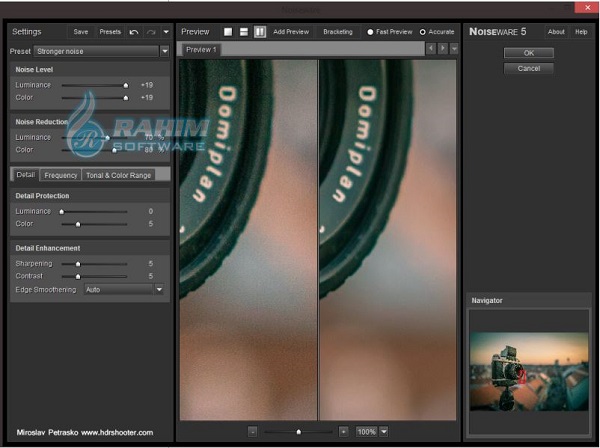Image resolution: width=600 pixels, height=448 pixels.
Task: Click the Noise Level Luminance +19 value
Action: (147, 85)
